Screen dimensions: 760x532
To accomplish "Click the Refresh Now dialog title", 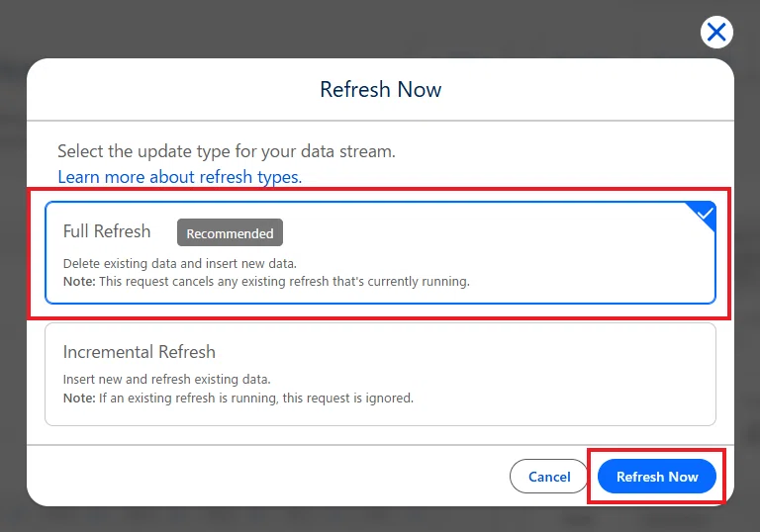I will 380,89.
